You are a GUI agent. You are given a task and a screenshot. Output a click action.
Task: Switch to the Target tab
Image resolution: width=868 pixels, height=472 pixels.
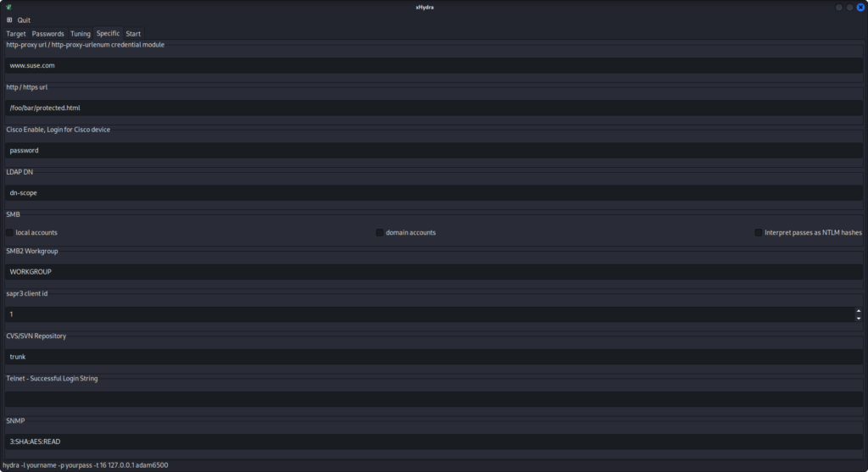(16, 34)
